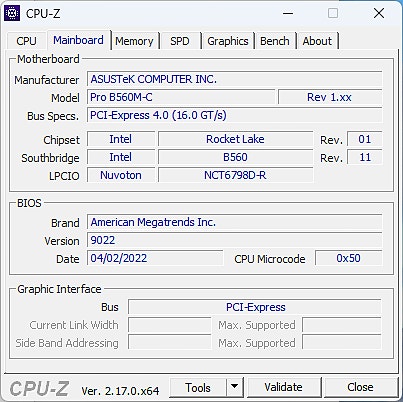
Task: Click the BIOS Brand American Megatrends Inc.
Action: click(x=234, y=222)
